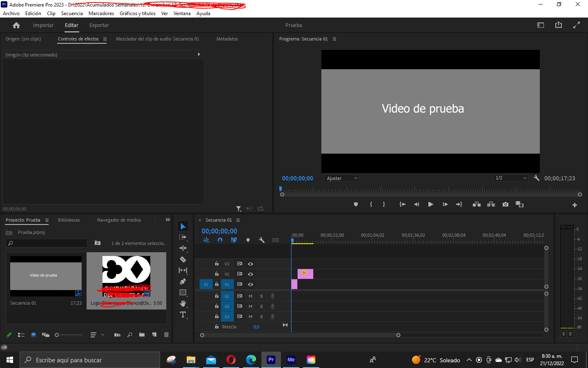
Task: Select the Razor tool
Action: click(x=183, y=259)
